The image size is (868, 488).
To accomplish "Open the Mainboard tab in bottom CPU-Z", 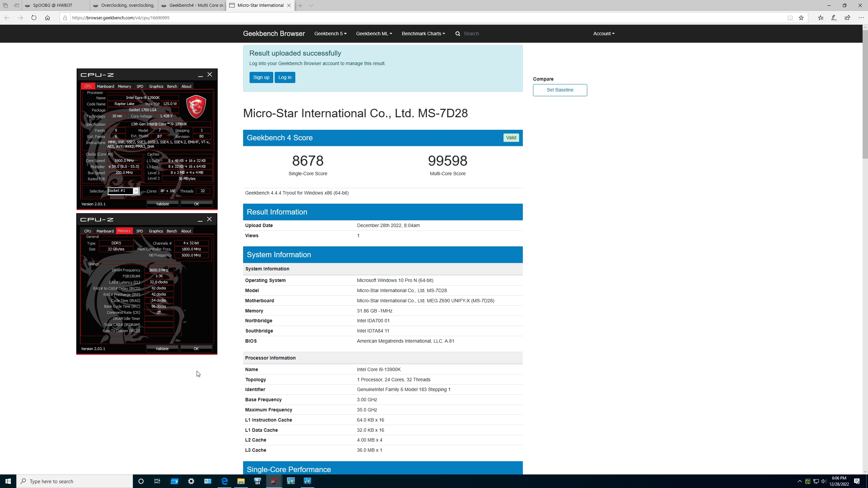I will 105,231.
